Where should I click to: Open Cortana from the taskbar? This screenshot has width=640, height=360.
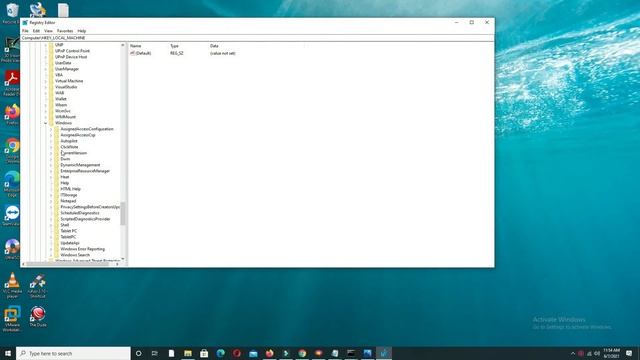[x=138, y=353]
